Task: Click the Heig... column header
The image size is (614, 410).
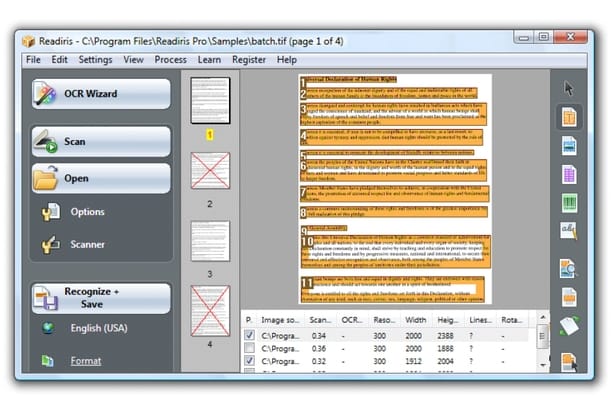Action: 448,320
